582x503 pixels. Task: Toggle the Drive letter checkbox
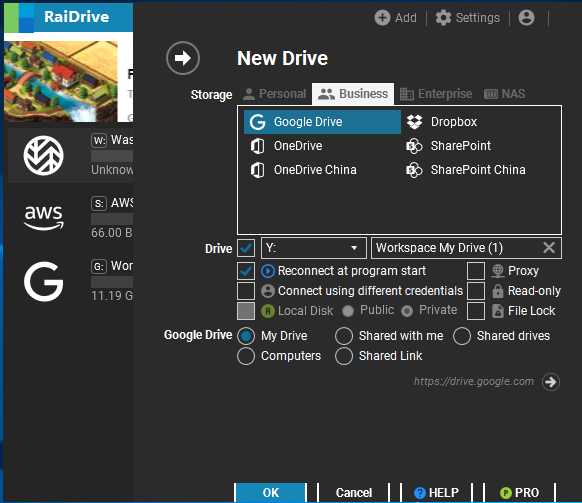point(246,248)
